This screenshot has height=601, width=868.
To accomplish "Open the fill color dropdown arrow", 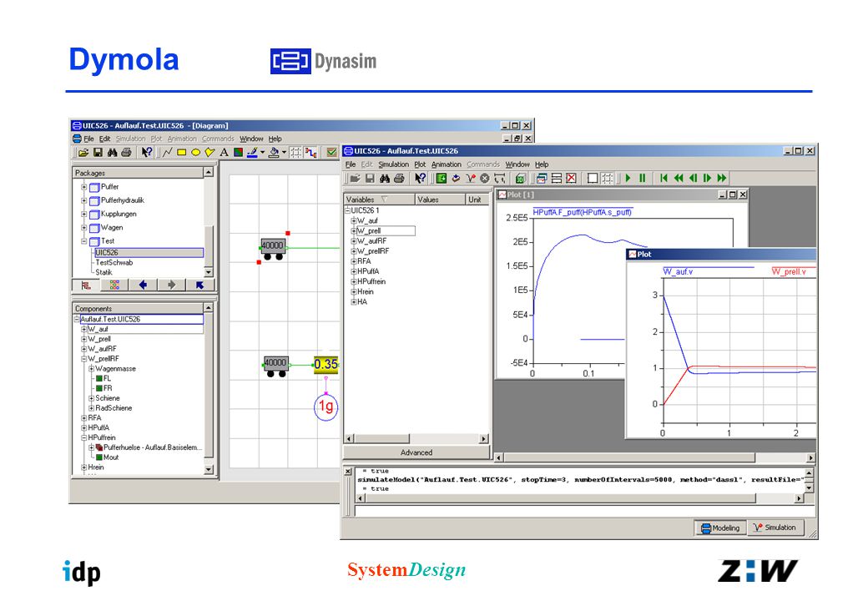I will click(284, 152).
